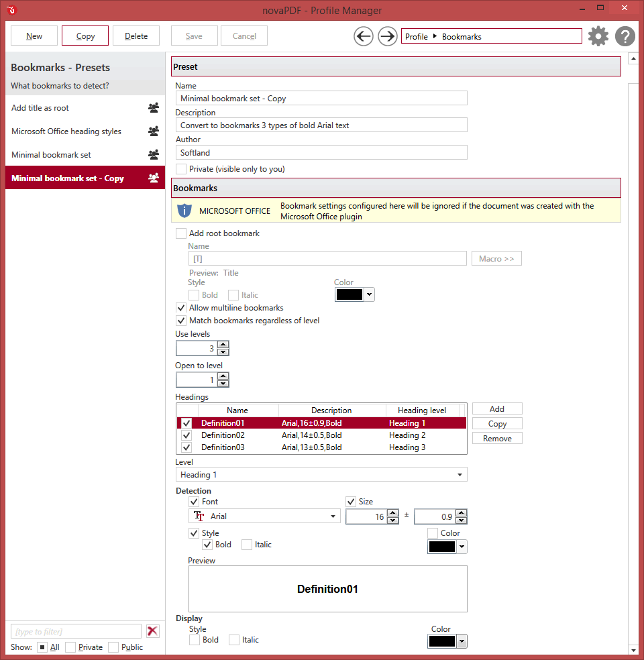Check Bold under Display Style
644x660 pixels.
(195, 640)
